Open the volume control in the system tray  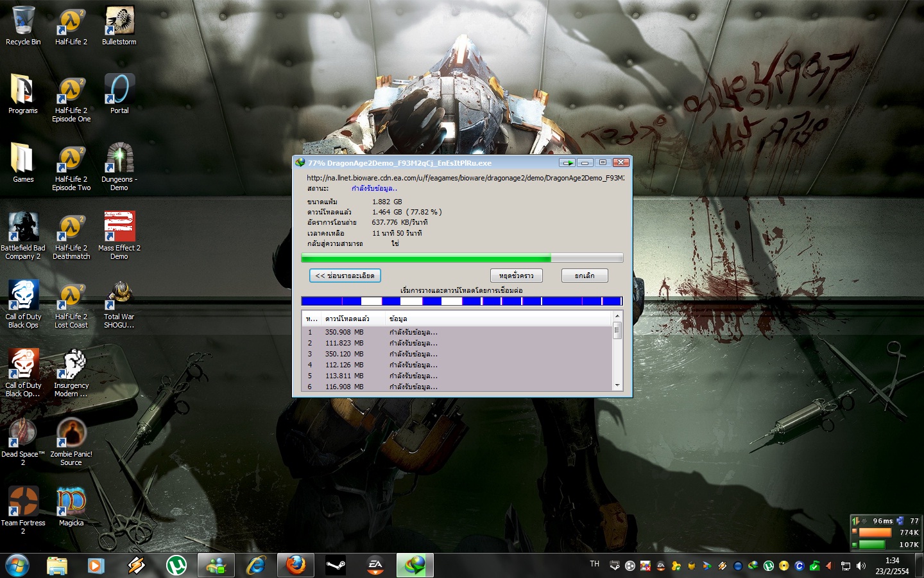(x=861, y=566)
